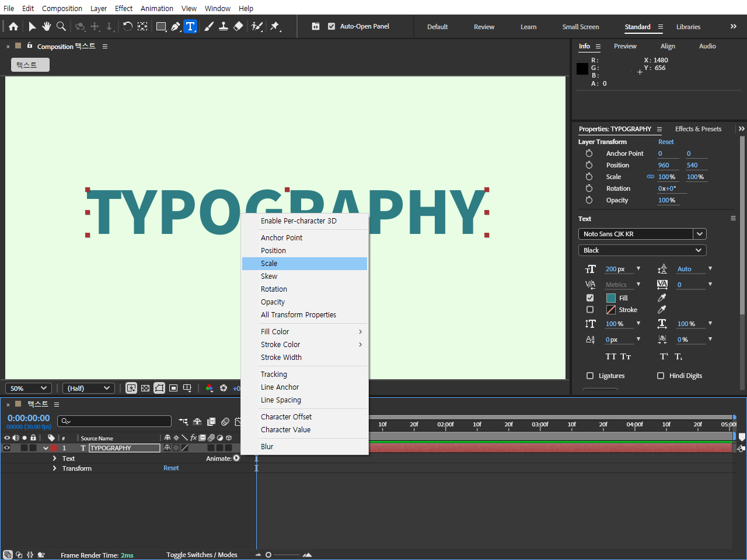Expand the Text property group
The height and width of the screenshot is (560, 747).
54,459
